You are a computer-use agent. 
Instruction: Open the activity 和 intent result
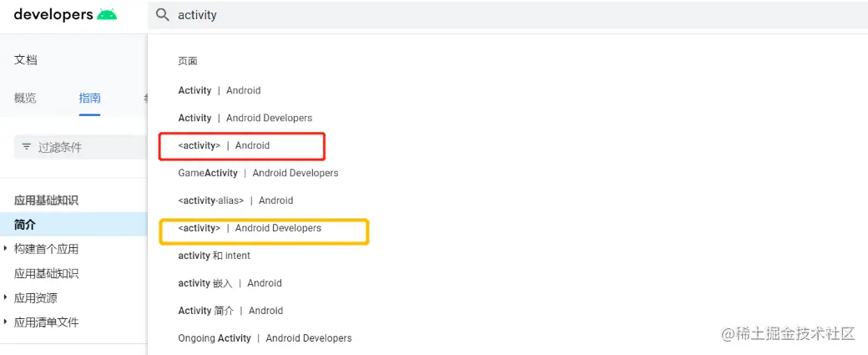click(x=214, y=256)
